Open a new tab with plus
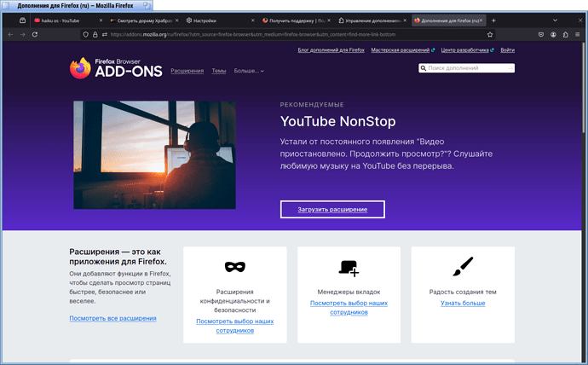588x365 pixels. (x=493, y=20)
